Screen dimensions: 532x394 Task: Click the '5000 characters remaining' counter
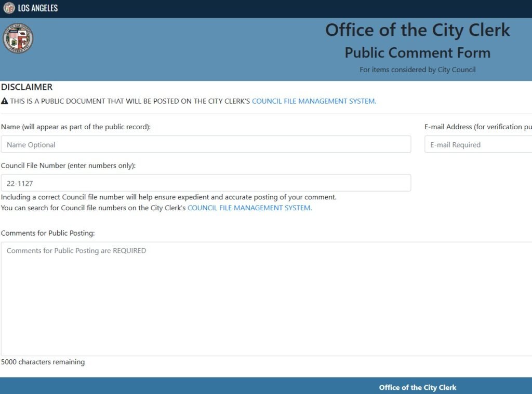click(x=43, y=362)
